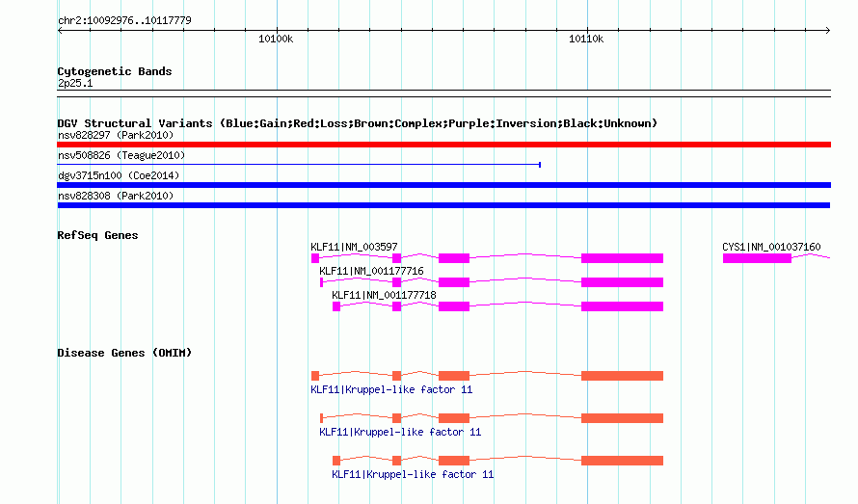
Task: Click the dgv3715n100 (Coe2014) blue gain bar
Action: click(x=443, y=185)
